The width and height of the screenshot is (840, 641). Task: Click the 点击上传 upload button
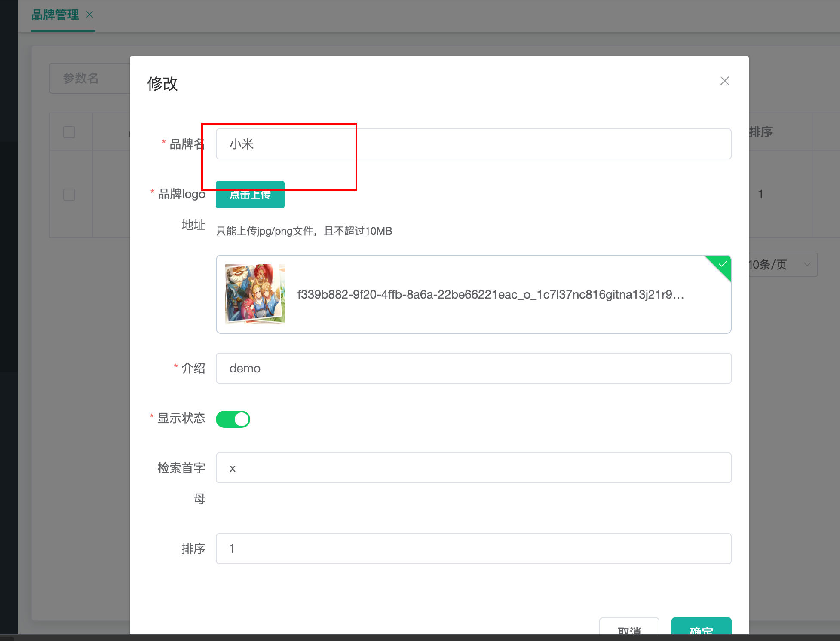tap(250, 195)
